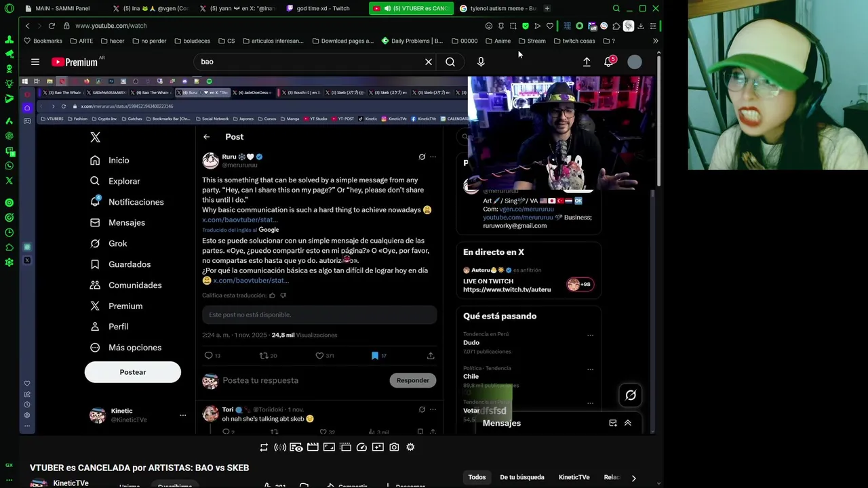Open the extensions puzzle icon
The image size is (868, 488).
pyautogui.click(x=616, y=26)
